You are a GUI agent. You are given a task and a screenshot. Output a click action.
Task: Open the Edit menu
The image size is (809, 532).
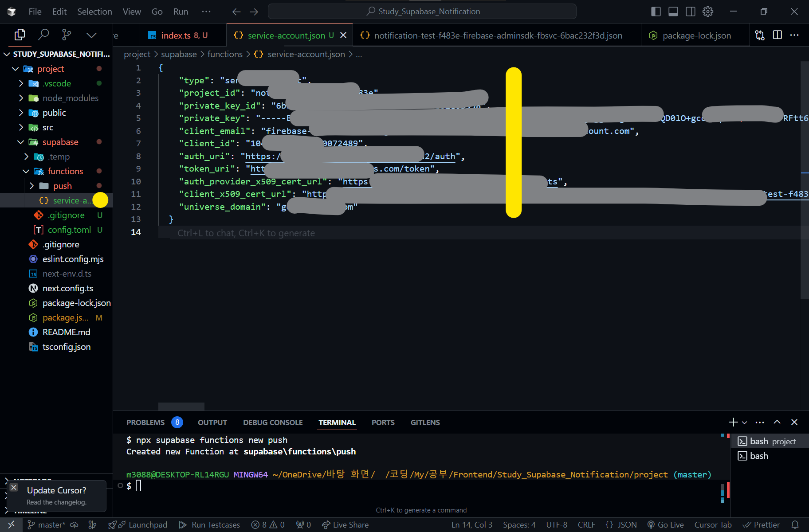pos(59,12)
